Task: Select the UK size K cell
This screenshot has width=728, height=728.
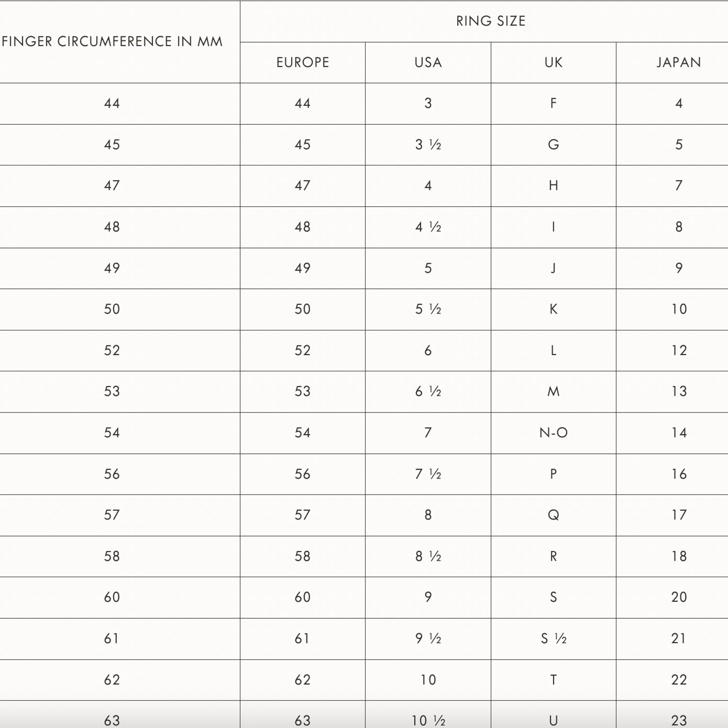Action: [553, 309]
